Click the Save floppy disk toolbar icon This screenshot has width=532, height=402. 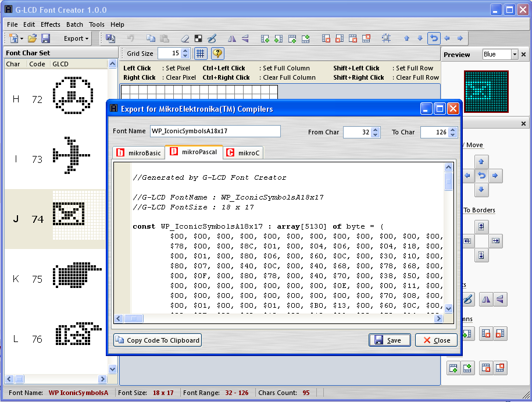(x=46, y=38)
